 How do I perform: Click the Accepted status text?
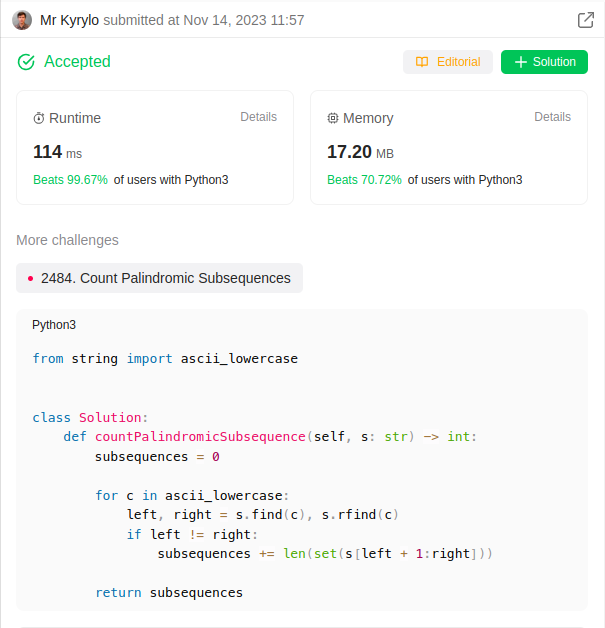pos(77,62)
